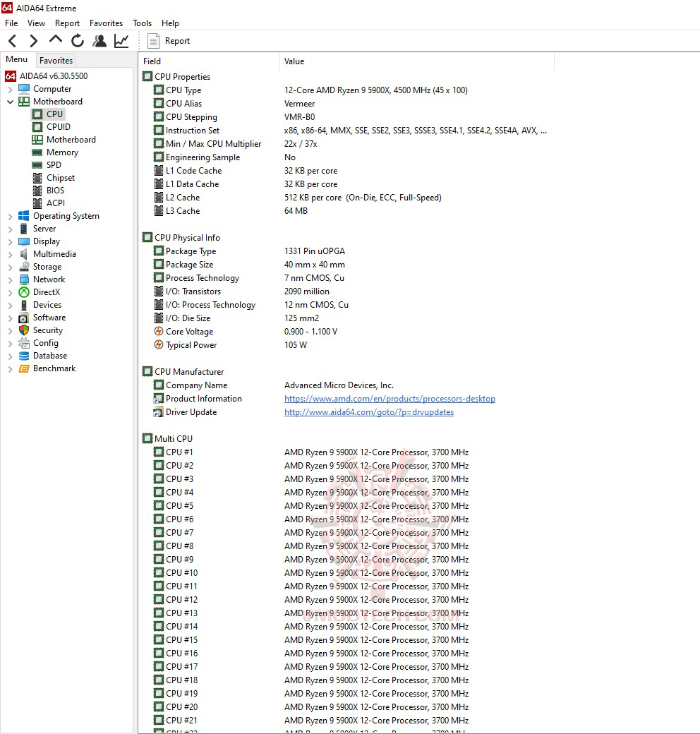Expand the Server tree node
The image size is (700, 734).
point(11,229)
